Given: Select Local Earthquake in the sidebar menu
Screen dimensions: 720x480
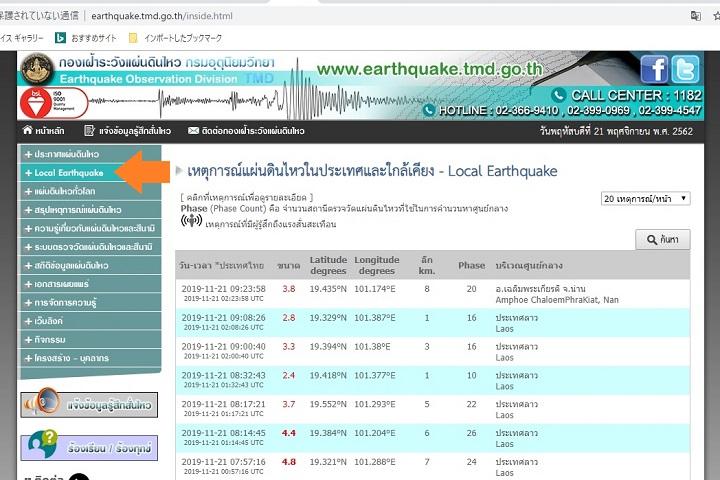Looking at the screenshot, I should (68, 173).
